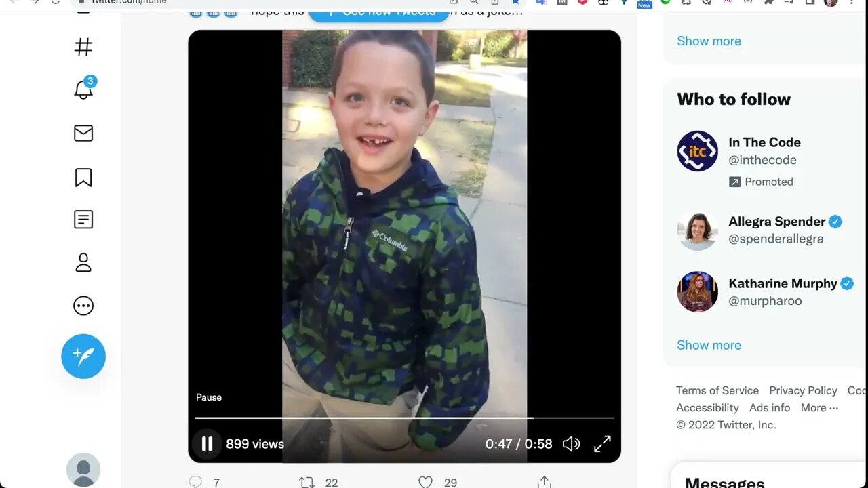Like the tweet with heart icon

(425, 482)
